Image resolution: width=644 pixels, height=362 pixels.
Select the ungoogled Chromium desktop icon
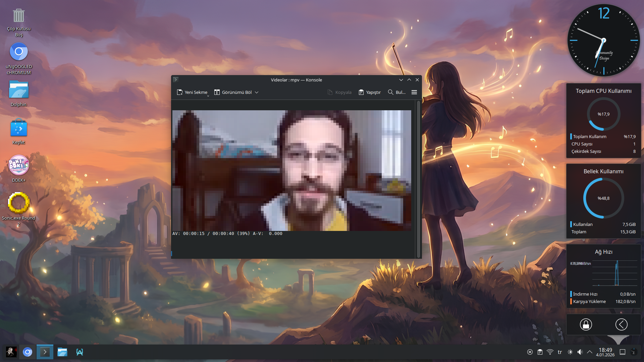coord(19,59)
